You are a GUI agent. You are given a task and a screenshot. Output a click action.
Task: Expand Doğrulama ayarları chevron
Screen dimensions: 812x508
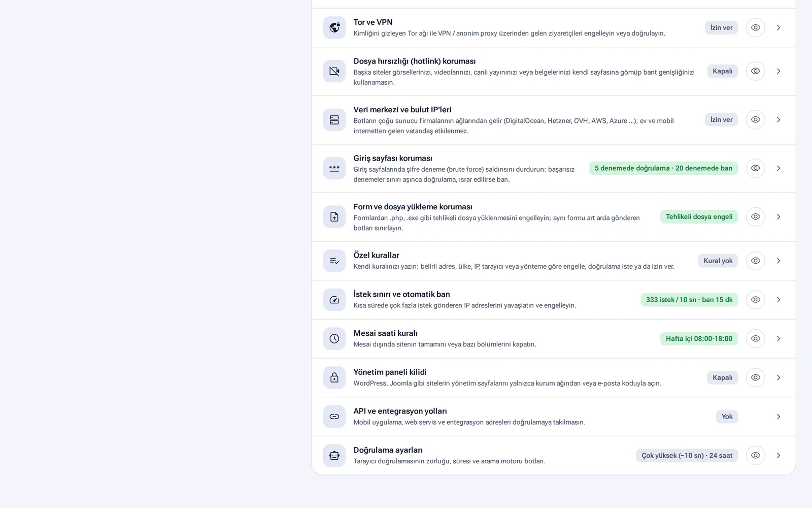point(779,455)
